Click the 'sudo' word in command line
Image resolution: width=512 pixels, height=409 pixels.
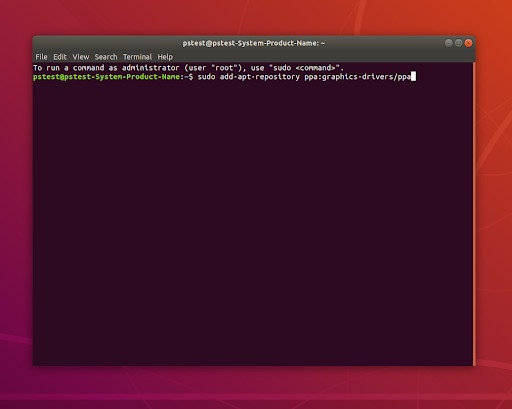coord(206,77)
